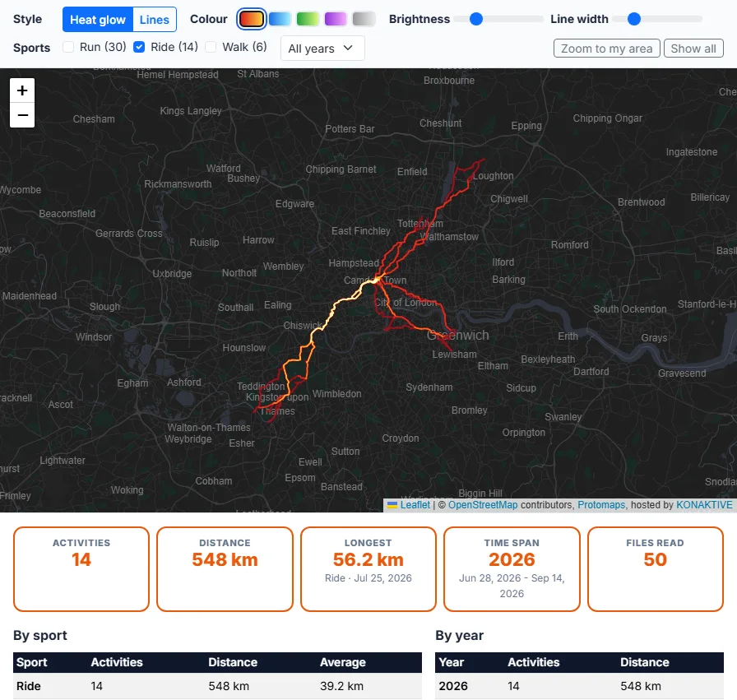The width and height of the screenshot is (737, 700).
Task: Tick the Walk (6) checkbox
Action: [x=211, y=47]
